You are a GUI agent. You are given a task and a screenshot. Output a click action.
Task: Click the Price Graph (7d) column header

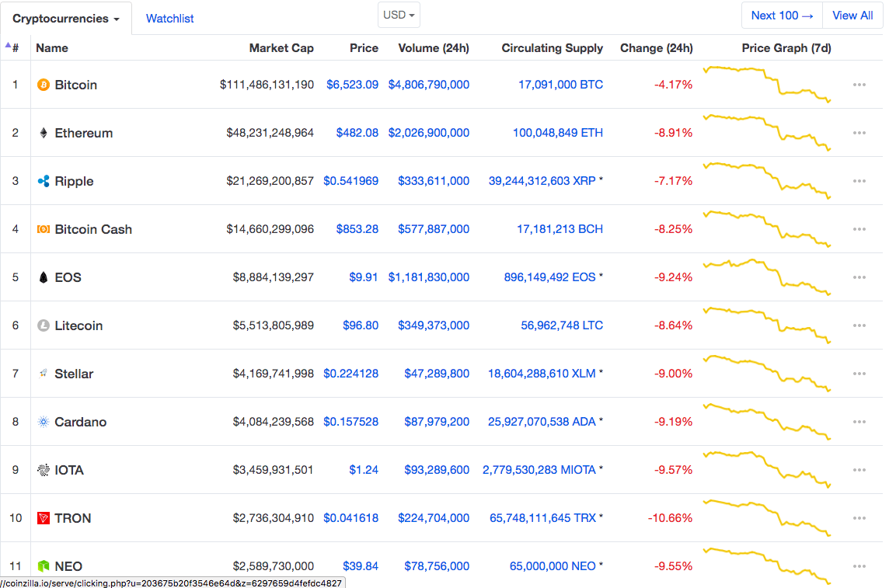tap(786, 48)
